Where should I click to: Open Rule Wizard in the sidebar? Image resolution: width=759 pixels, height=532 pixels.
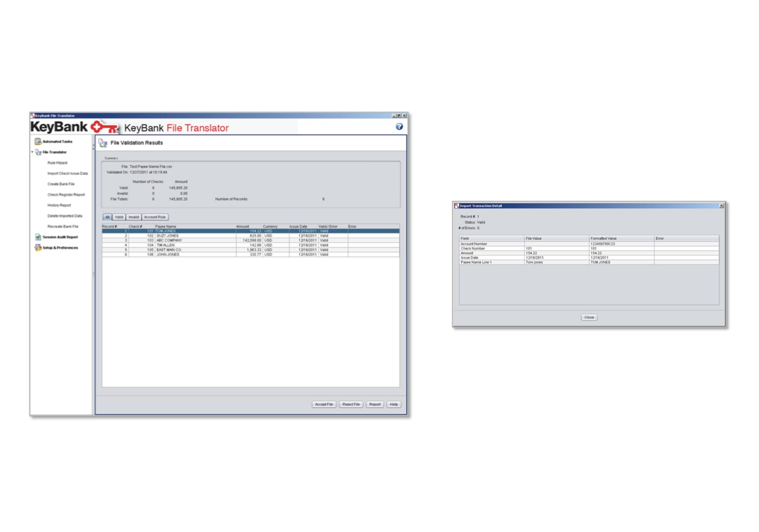coord(57,163)
